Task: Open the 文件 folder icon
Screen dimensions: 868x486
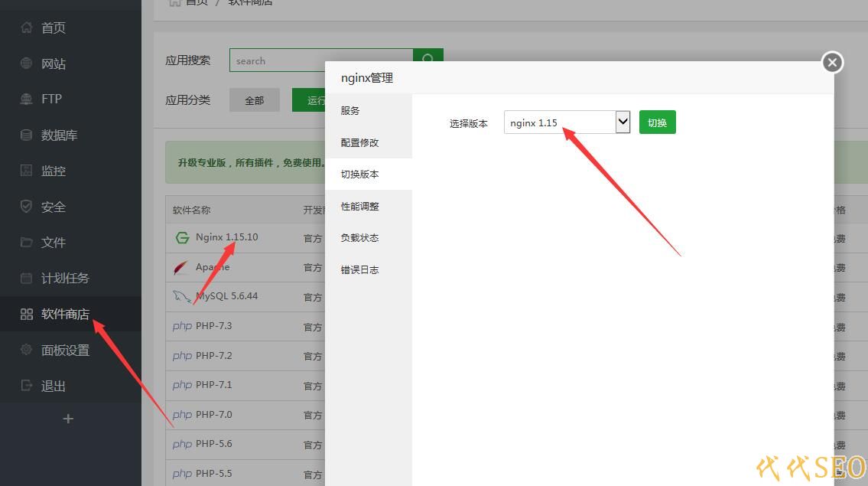Action: [x=27, y=243]
